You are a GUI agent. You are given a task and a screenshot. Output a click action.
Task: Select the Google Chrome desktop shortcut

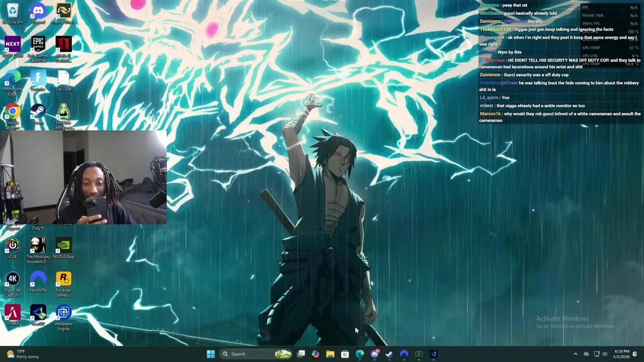tap(13, 117)
